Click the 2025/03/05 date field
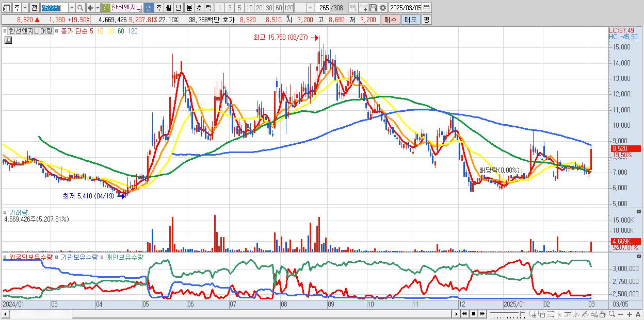The image size is (644, 320). (405, 8)
